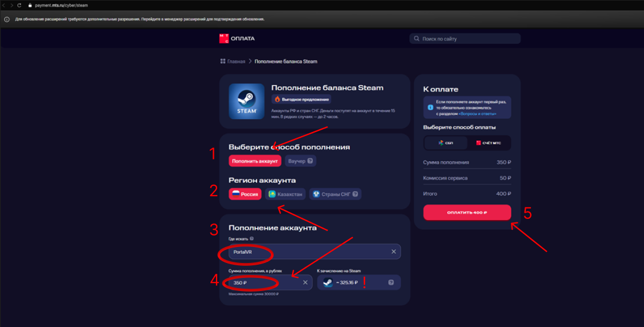
Task: Open help icon in Steam credit field
Action: click(x=391, y=282)
